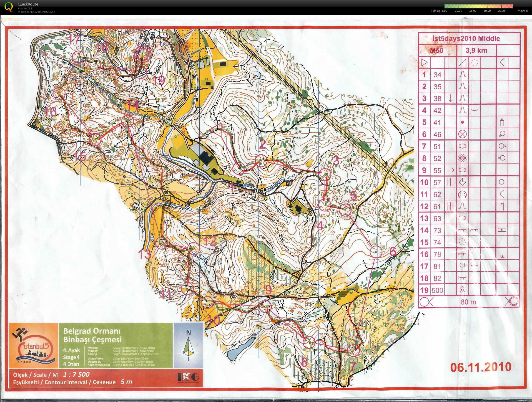Click control code 500 in row 19

point(437,290)
